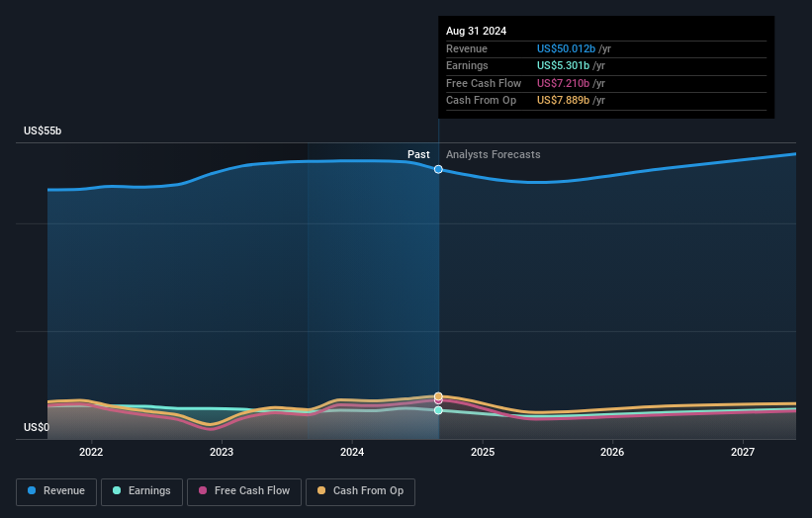
Task: Click the Aug 31 2024 tooltip date
Action: 477,31
